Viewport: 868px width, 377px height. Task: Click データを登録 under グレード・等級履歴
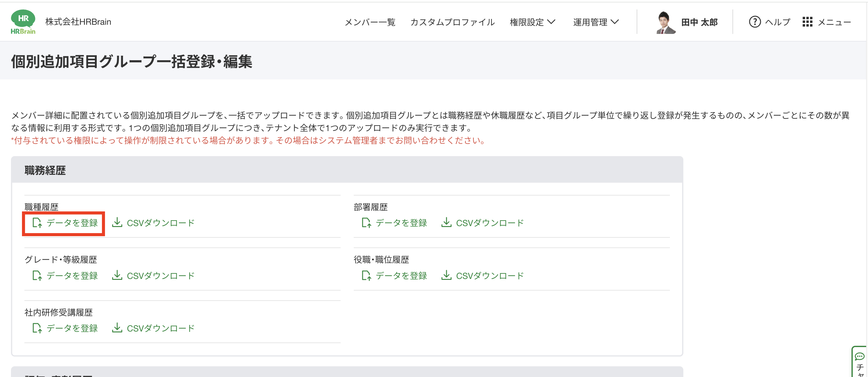72,276
